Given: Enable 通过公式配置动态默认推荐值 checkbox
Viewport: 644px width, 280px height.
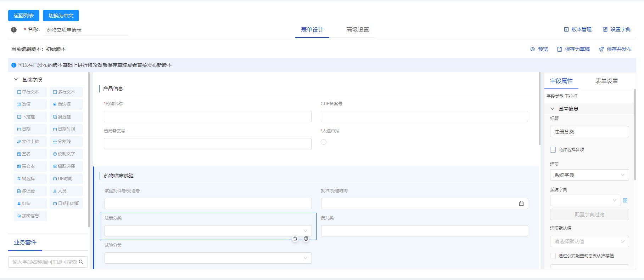Looking at the screenshot, I should (x=553, y=256).
